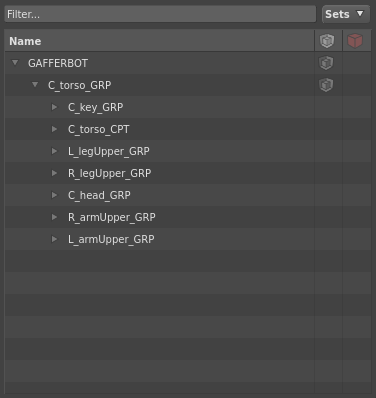This screenshot has width=376, height=398.
Task: Expand the C_head_GRP location arrow
Action: (54, 195)
